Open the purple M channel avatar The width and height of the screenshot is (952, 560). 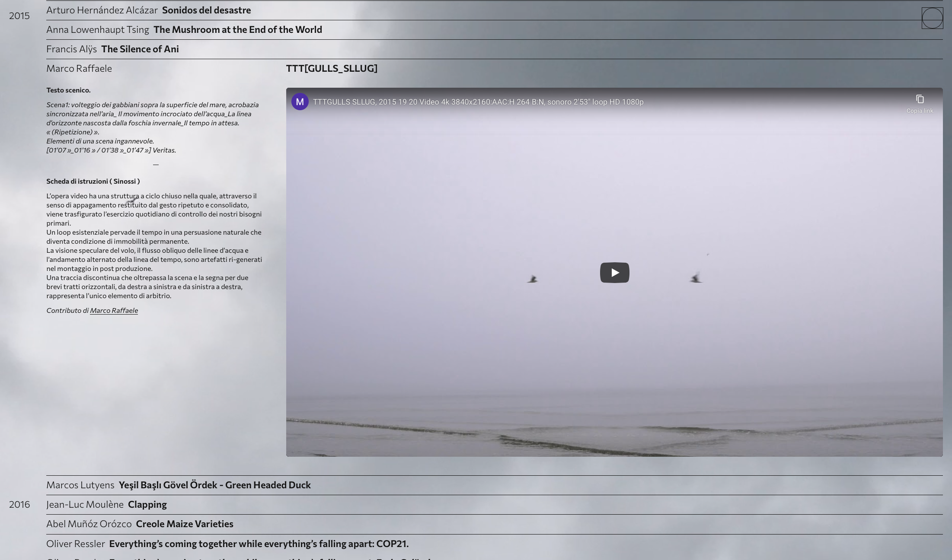point(300,102)
